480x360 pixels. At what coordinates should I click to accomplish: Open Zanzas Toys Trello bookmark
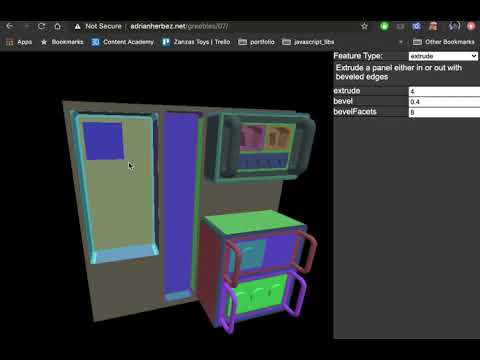click(x=196, y=42)
